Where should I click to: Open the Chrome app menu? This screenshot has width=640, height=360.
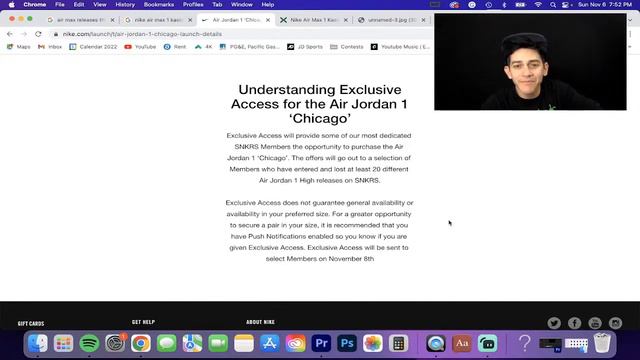35,4
